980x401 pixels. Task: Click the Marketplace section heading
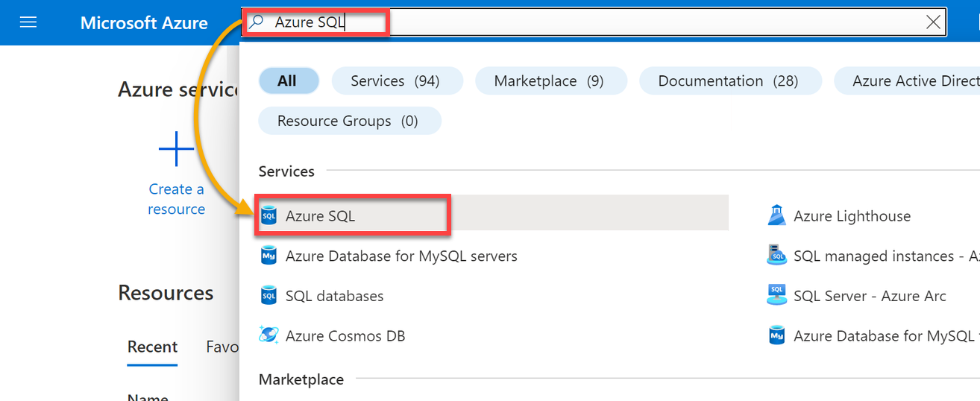coord(301,379)
